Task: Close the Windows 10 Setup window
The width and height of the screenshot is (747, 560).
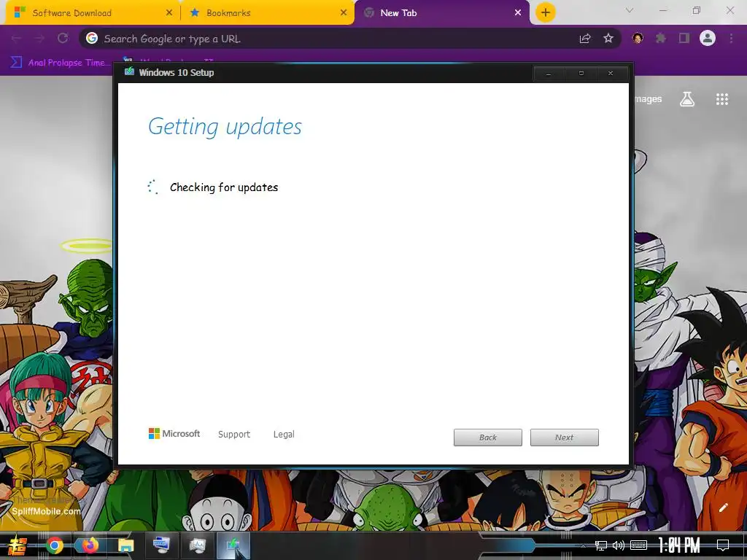Action: [x=611, y=74]
